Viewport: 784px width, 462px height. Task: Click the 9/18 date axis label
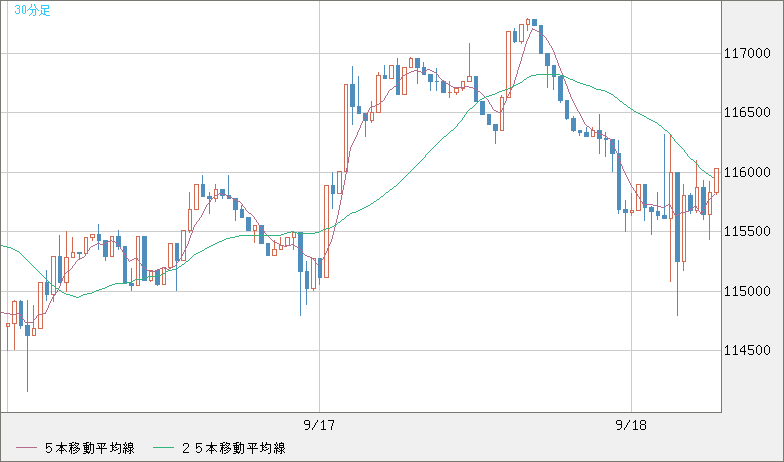pyautogui.click(x=631, y=426)
